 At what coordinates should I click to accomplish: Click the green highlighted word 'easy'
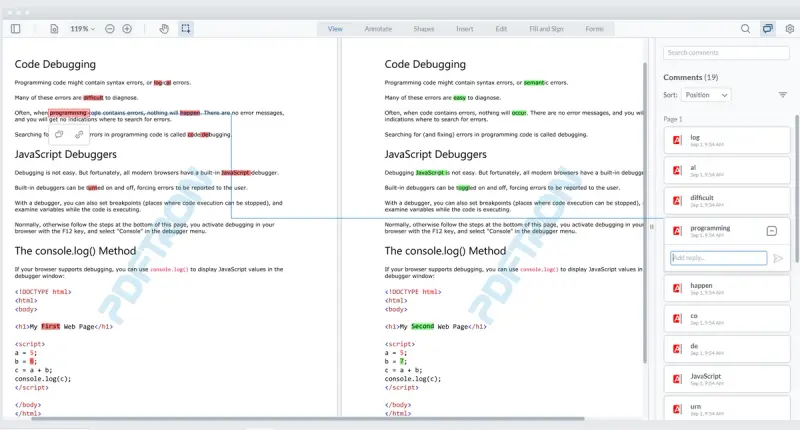460,97
